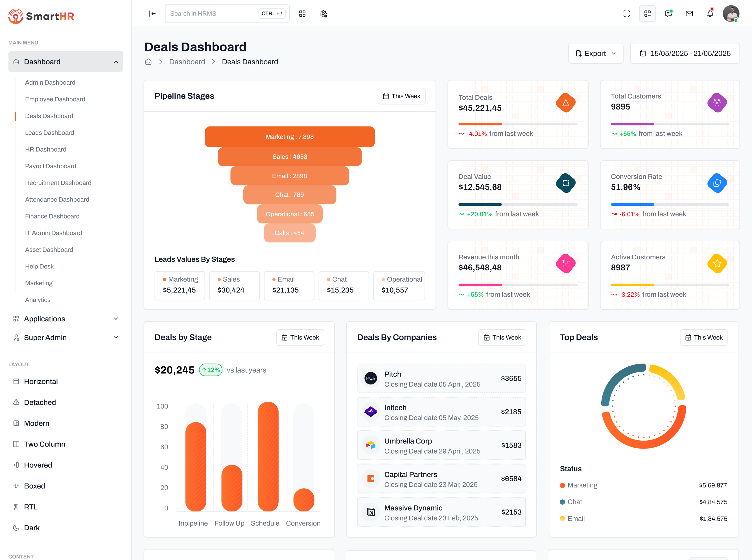Open the Export dropdown button
This screenshot has width=752, height=560.
(596, 53)
